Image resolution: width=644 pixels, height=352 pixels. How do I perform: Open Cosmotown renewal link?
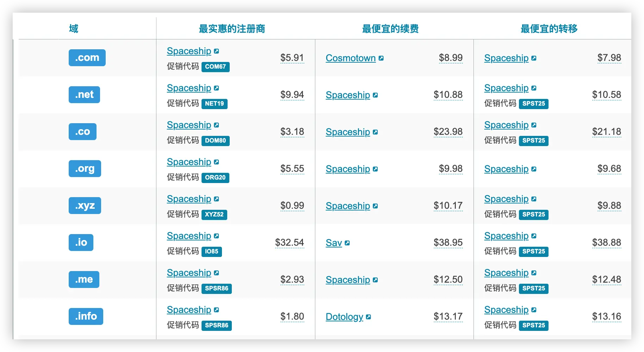click(x=351, y=58)
